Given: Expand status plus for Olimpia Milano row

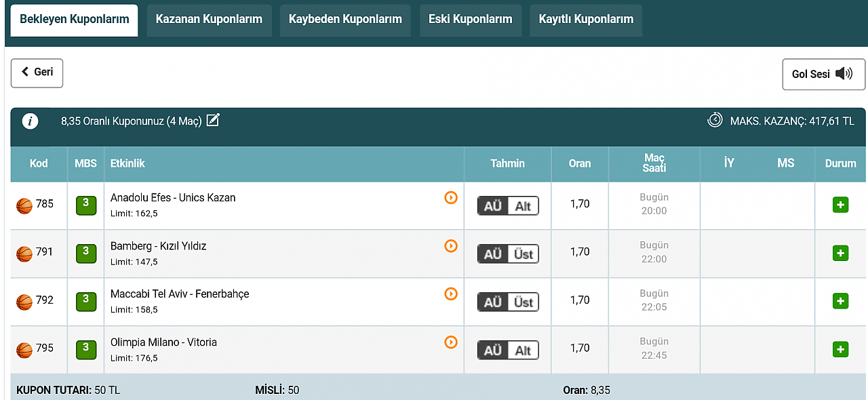Looking at the screenshot, I should 840,349.
